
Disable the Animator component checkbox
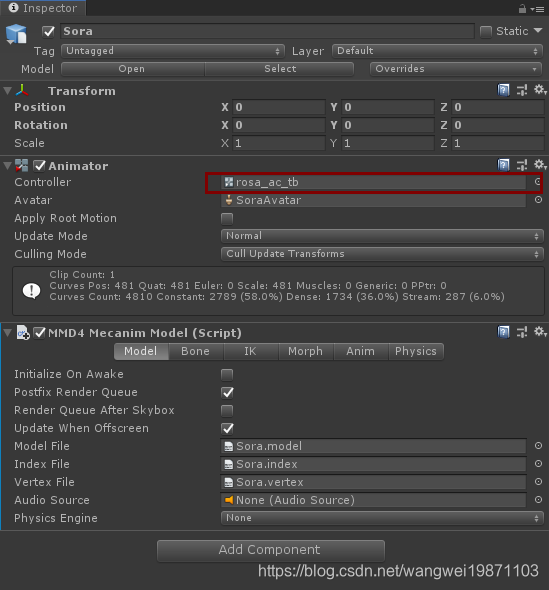(39, 166)
